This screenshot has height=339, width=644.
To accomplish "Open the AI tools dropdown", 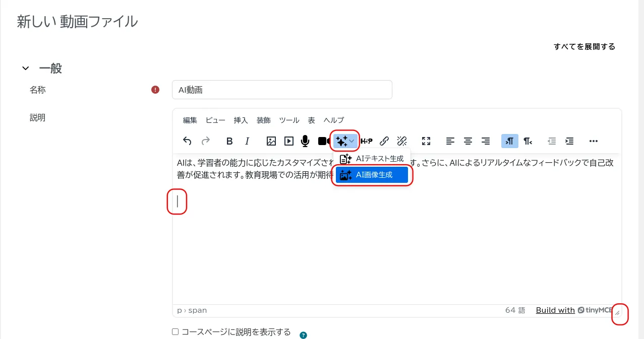I will (345, 141).
